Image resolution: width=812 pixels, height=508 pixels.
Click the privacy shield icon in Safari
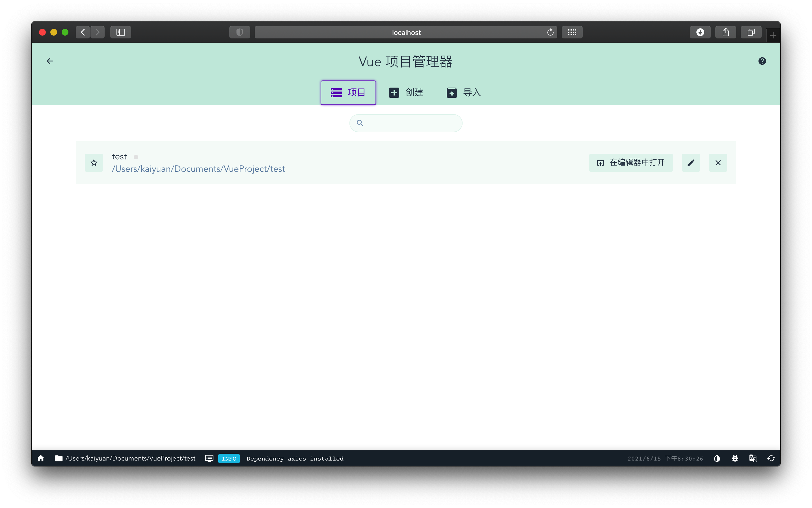pos(239,32)
